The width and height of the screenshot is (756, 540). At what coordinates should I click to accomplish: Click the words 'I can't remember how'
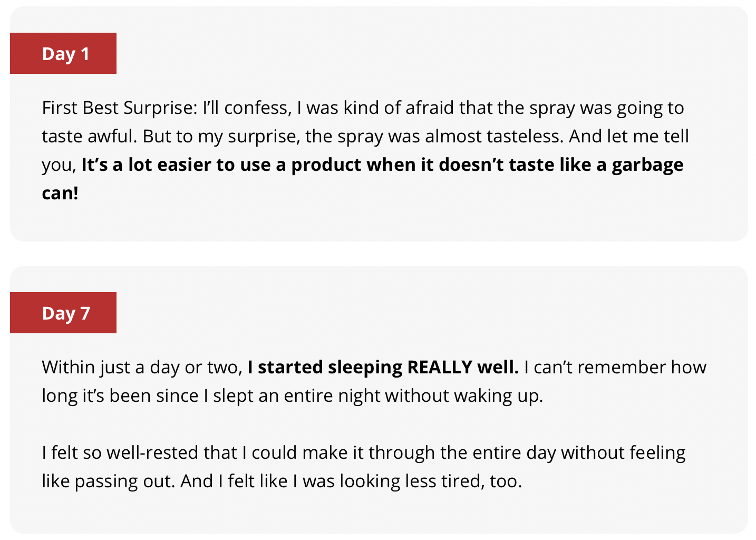click(615, 367)
